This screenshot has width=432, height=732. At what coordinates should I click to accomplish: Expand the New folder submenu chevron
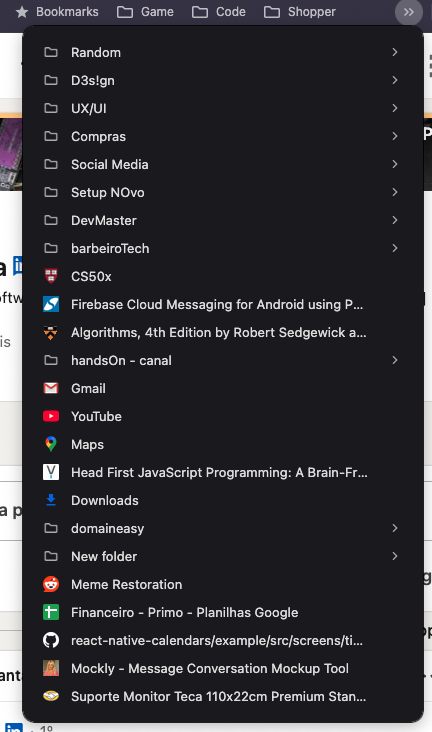(x=395, y=556)
